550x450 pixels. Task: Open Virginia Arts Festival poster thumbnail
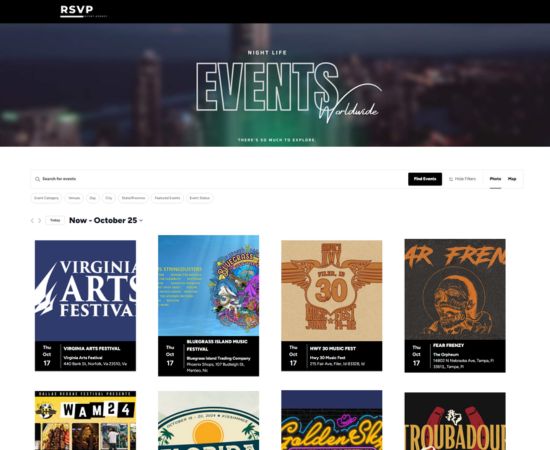point(85,290)
